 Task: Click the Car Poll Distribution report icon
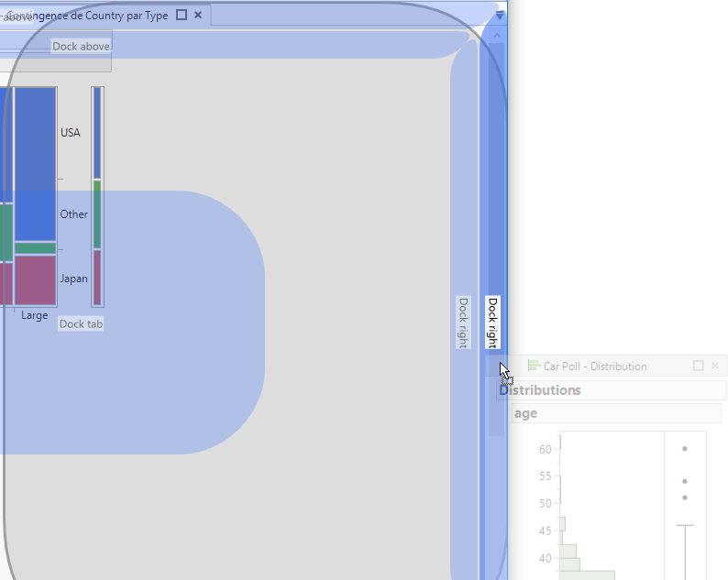(534, 366)
